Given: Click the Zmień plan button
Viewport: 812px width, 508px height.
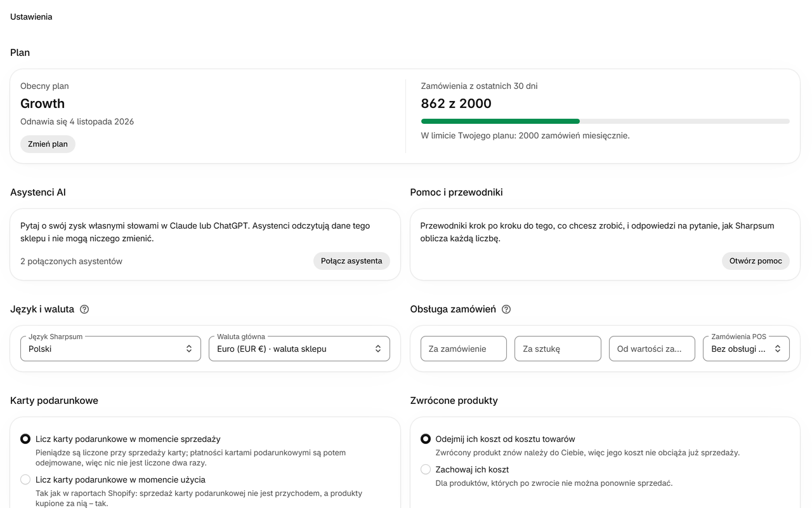Looking at the screenshot, I should (x=48, y=144).
